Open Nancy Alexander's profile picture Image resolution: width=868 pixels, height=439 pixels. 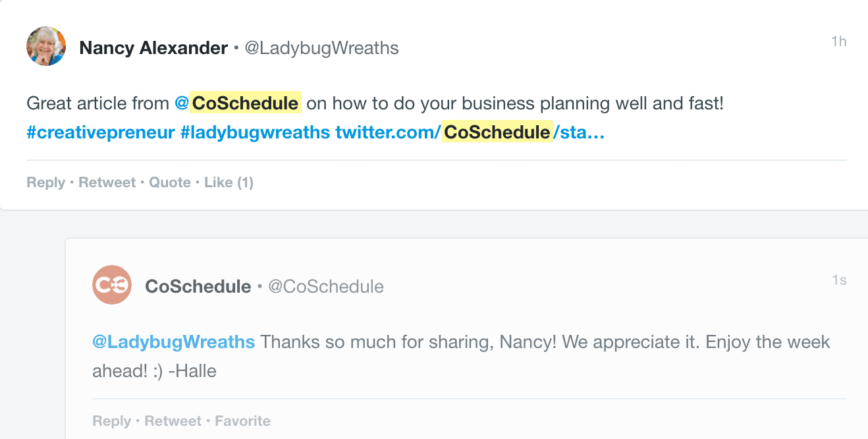click(x=45, y=46)
